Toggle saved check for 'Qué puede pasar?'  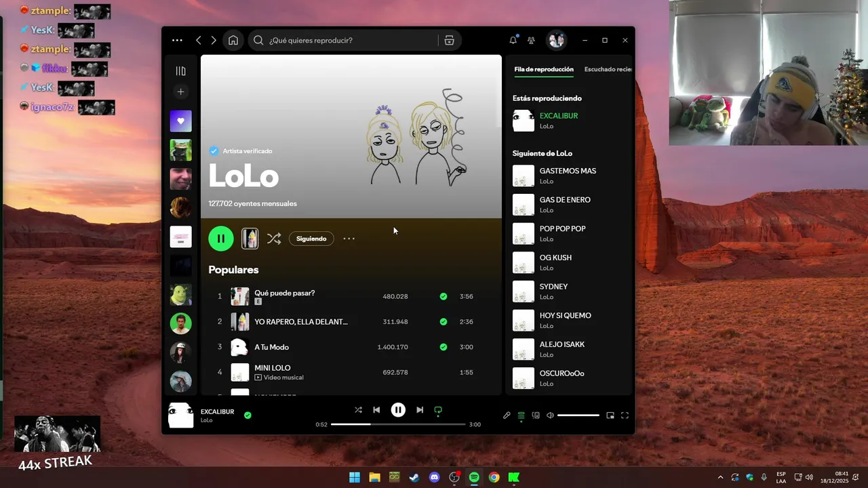[443, 296]
